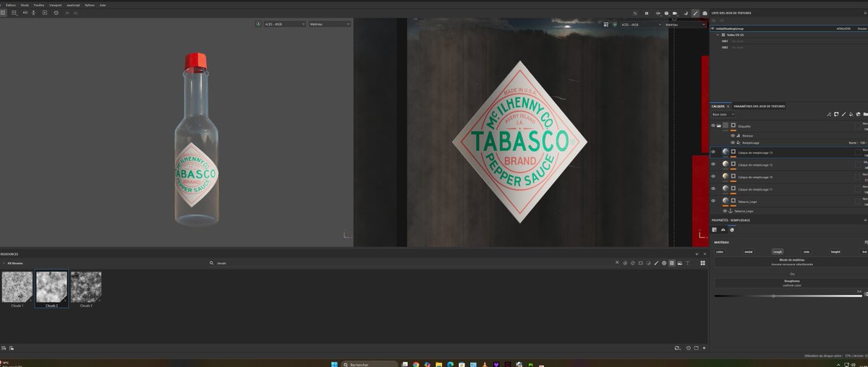The image size is (868, 367).
Task: Hide Calque de remplissage 10 layer
Action: tap(713, 176)
